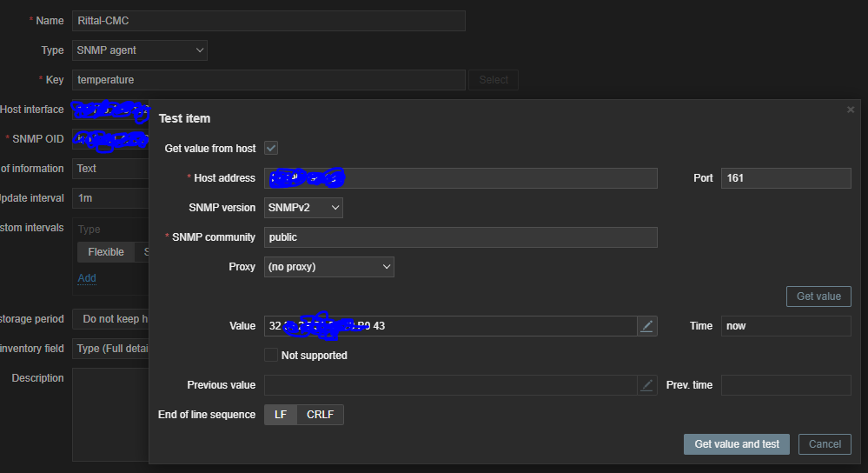Image resolution: width=868 pixels, height=473 pixels.
Task: Click the Host address field
Action: pos(461,178)
